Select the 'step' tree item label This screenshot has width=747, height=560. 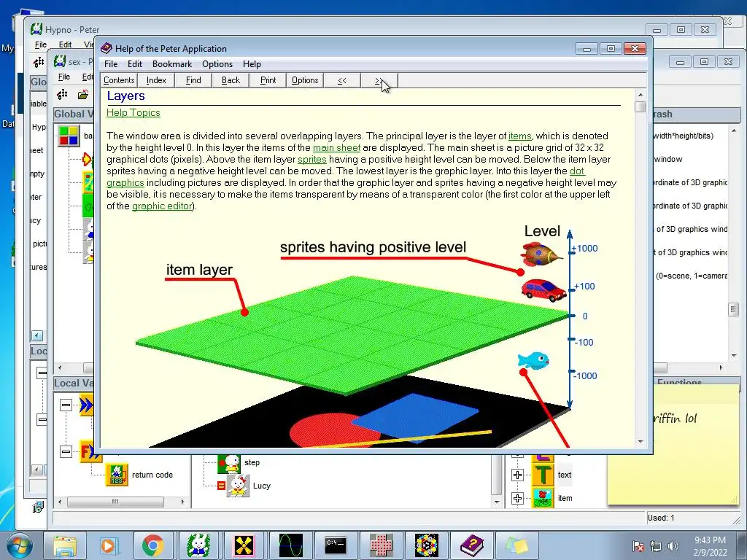(x=252, y=462)
